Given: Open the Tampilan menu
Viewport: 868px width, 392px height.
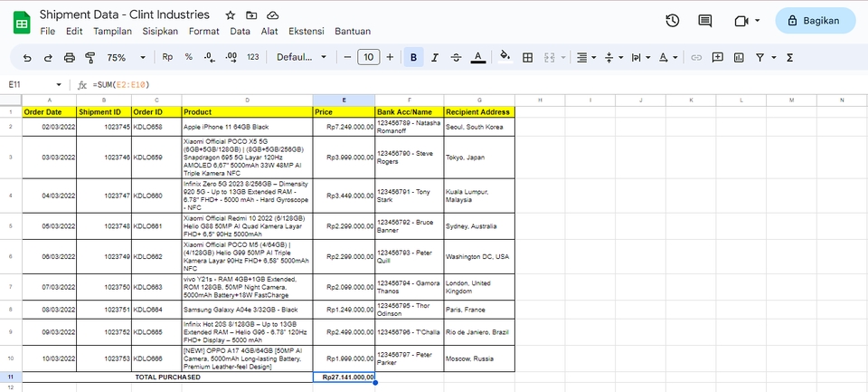Looking at the screenshot, I should tap(112, 31).
